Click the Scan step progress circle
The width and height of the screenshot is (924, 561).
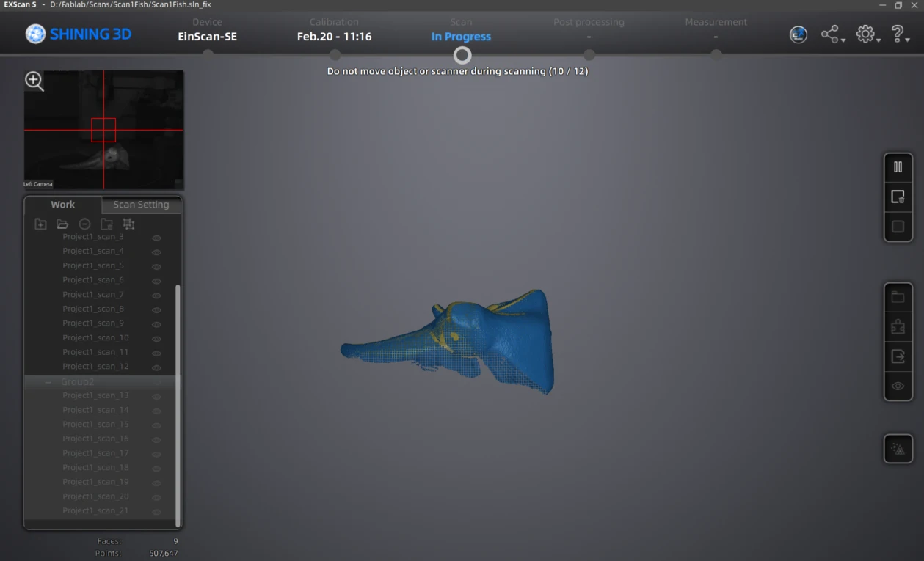point(462,55)
